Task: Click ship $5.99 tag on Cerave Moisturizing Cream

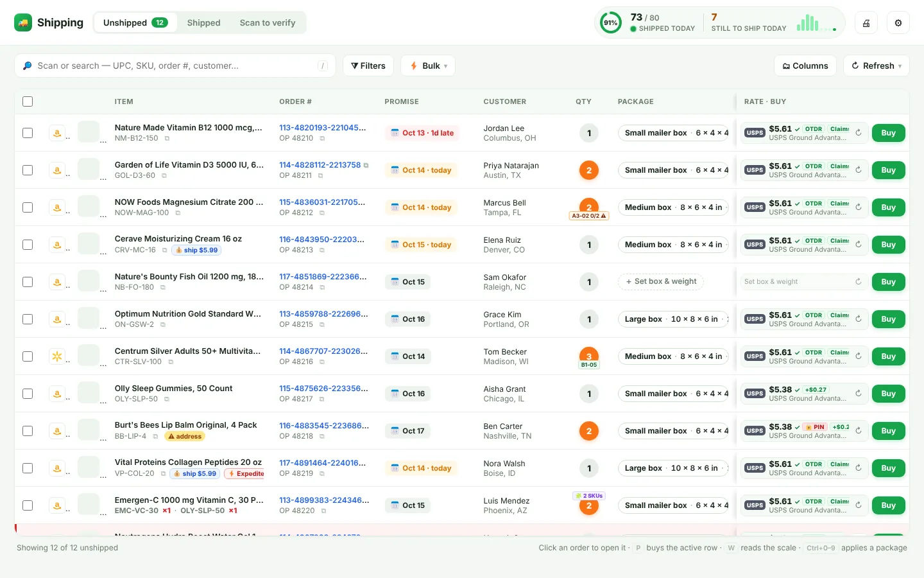Action: coord(196,250)
